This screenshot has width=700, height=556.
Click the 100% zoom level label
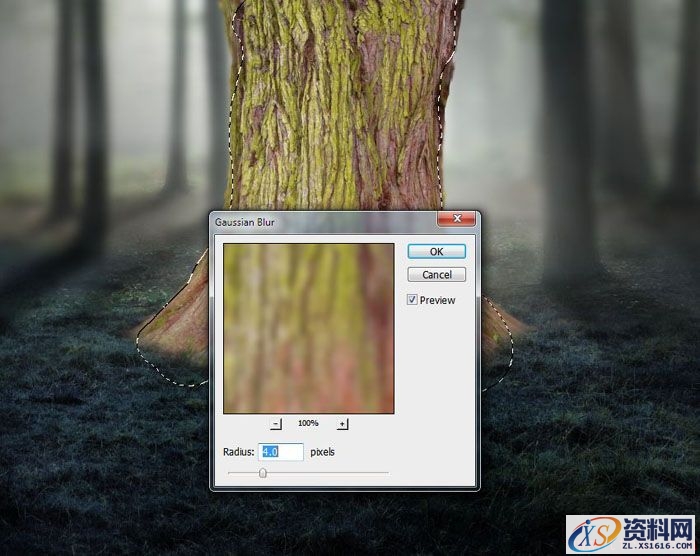(x=308, y=424)
